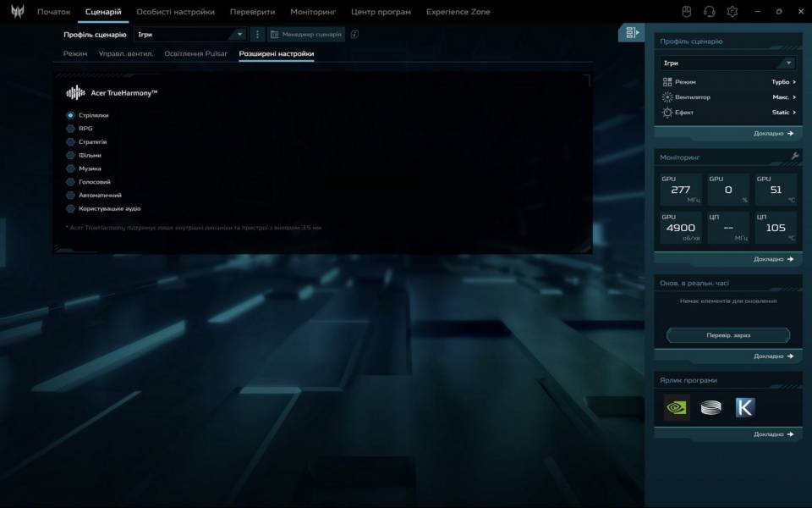Open the Режим Турбо setting chevron
Screen dimensions: 812x508
[x=794, y=82]
